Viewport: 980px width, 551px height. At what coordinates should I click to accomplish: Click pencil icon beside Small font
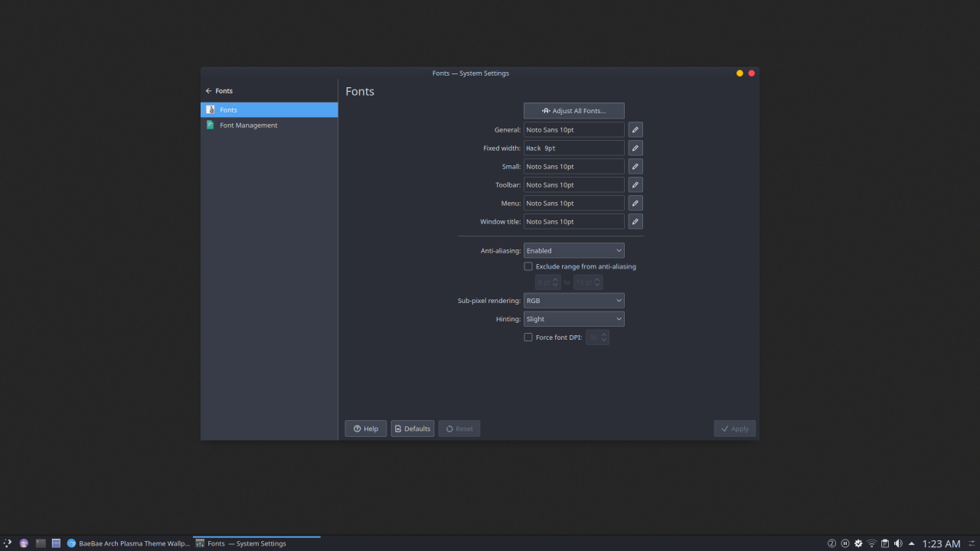tap(635, 166)
